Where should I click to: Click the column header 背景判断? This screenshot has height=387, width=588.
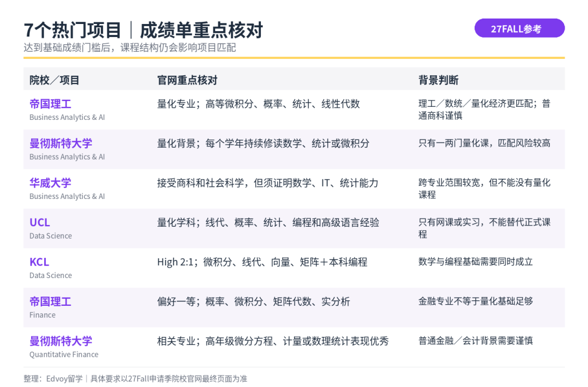438,80
